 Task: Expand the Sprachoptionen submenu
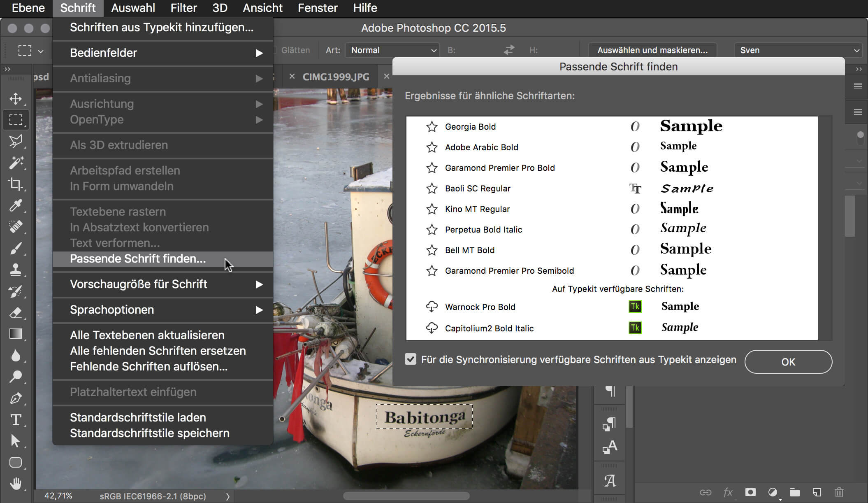pos(163,310)
